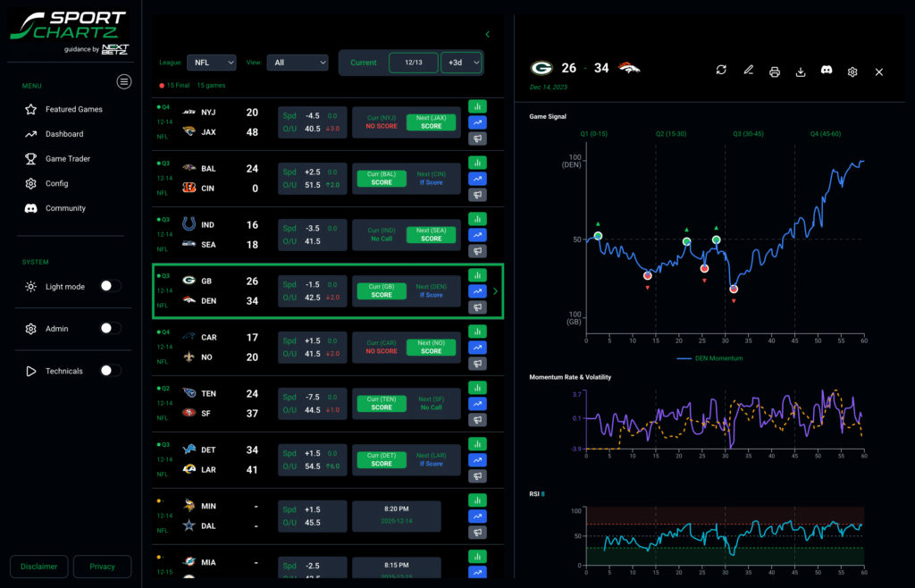Click the hamburger icon beside MENU
The image size is (915, 588).
tap(124, 82)
